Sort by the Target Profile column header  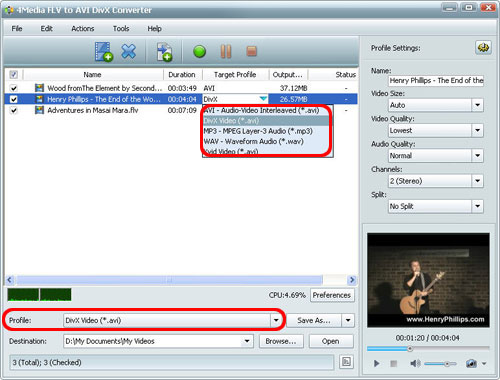click(235, 74)
